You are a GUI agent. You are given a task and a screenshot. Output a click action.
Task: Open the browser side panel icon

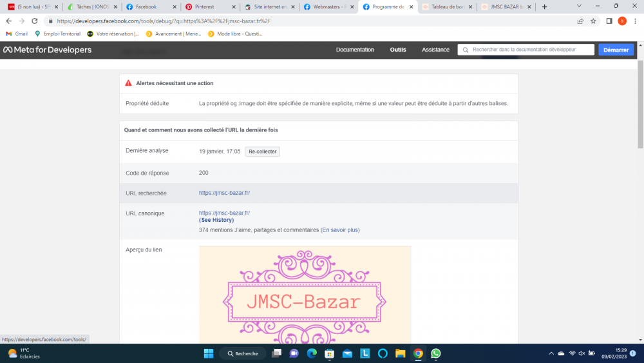pos(609,21)
